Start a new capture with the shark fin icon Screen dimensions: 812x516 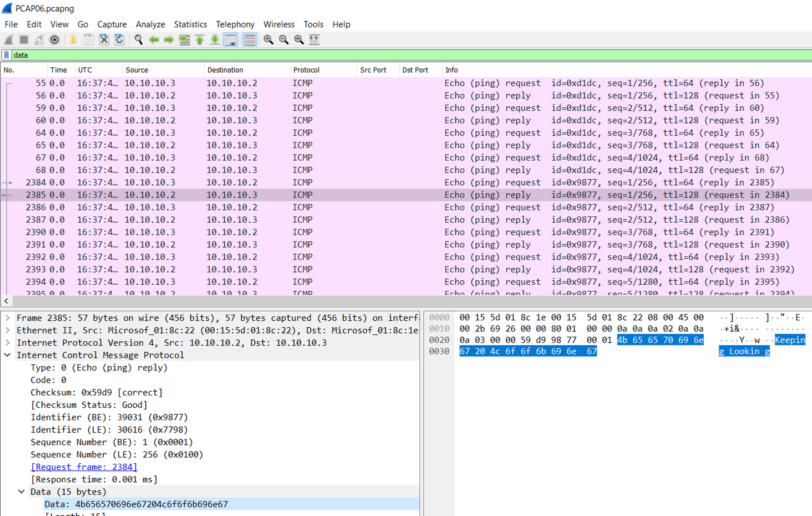coord(7,39)
